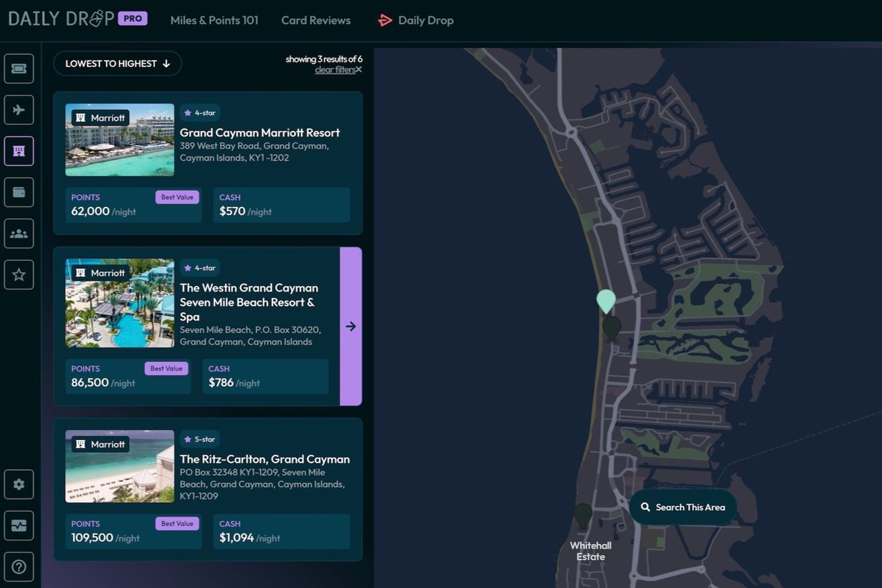Image resolution: width=882 pixels, height=588 pixels.
Task: Click the Search This Area button
Action: coord(683,507)
